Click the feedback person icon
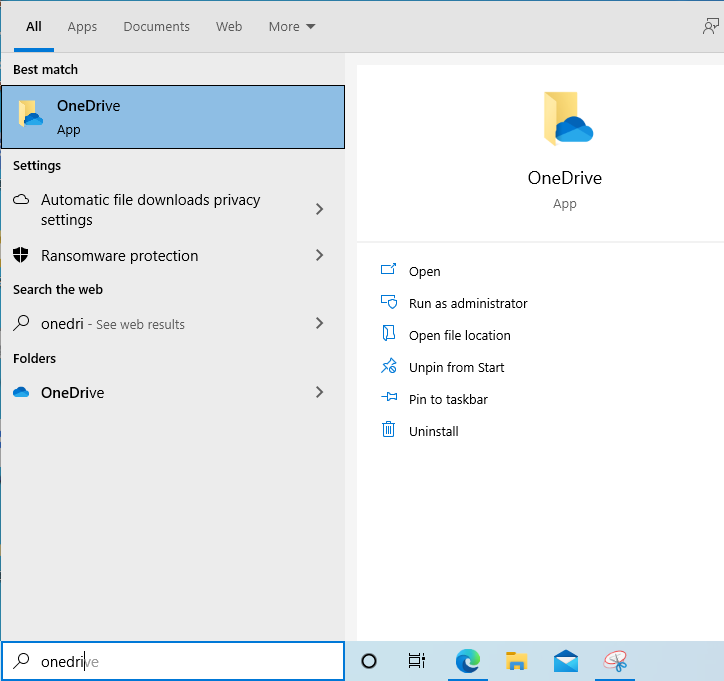This screenshot has width=724, height=681. [711, 26]
